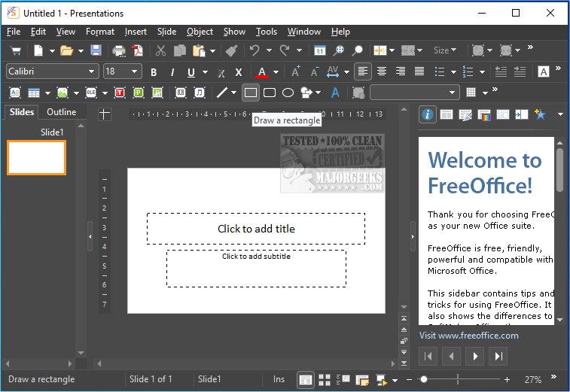Image resolution: width=570 pixels, height=392 pixels.
Task: Expand the sidebar options dropdown arrow
Action: coord(560,114)
